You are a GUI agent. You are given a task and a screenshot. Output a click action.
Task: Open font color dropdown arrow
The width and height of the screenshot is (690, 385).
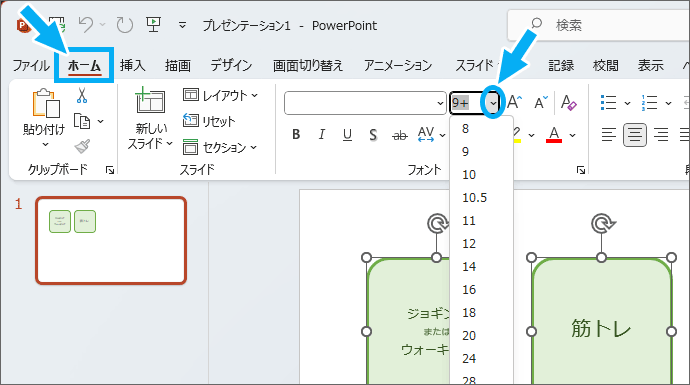click(x=573, y=135)
